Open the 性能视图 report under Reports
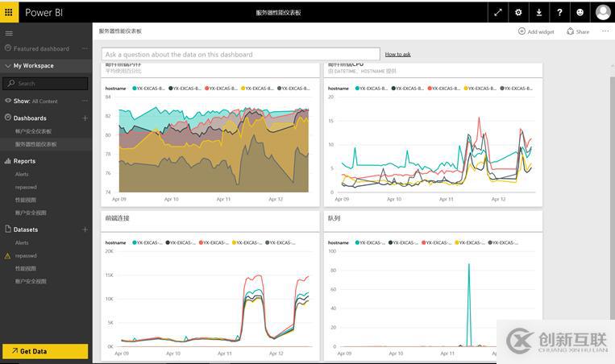This screenshot has height=364, width=615. click(26, 200)
